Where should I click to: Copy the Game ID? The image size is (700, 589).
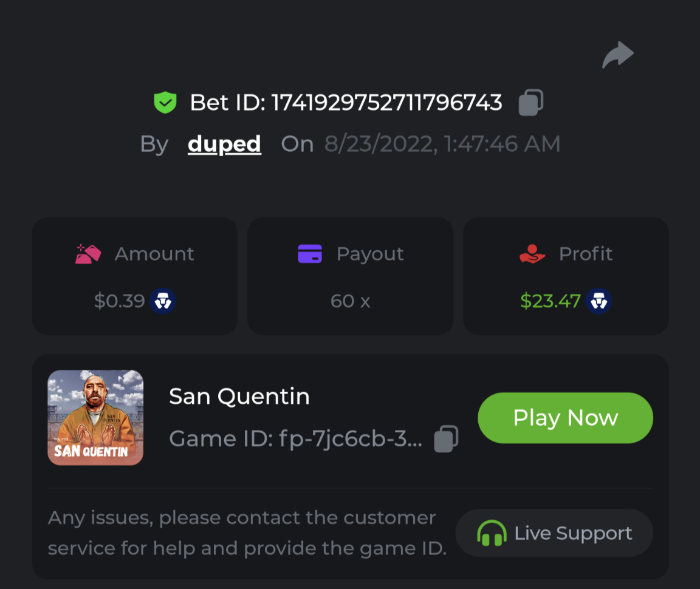pyautogui.click(x=446, y=438)
